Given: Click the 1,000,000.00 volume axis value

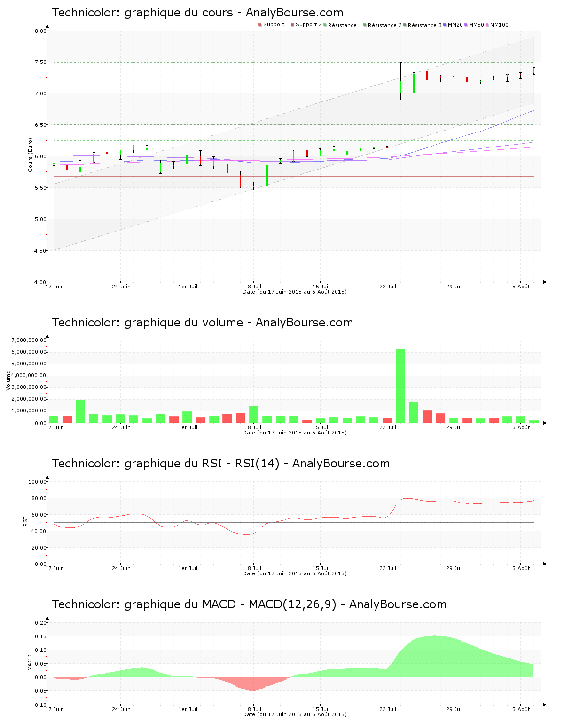Looking at the screenshot, I should (28, 411).
